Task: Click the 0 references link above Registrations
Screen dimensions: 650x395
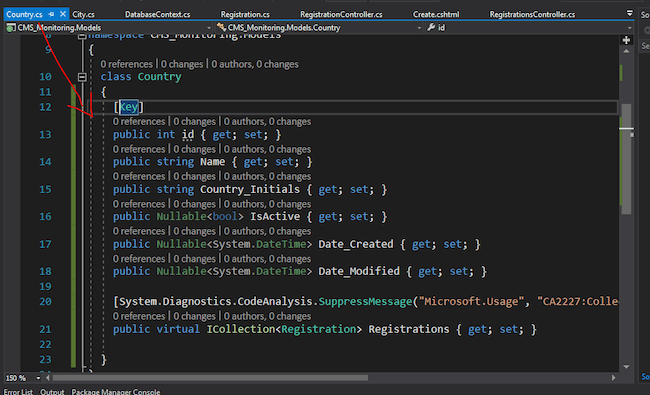Action: (139, 316)
